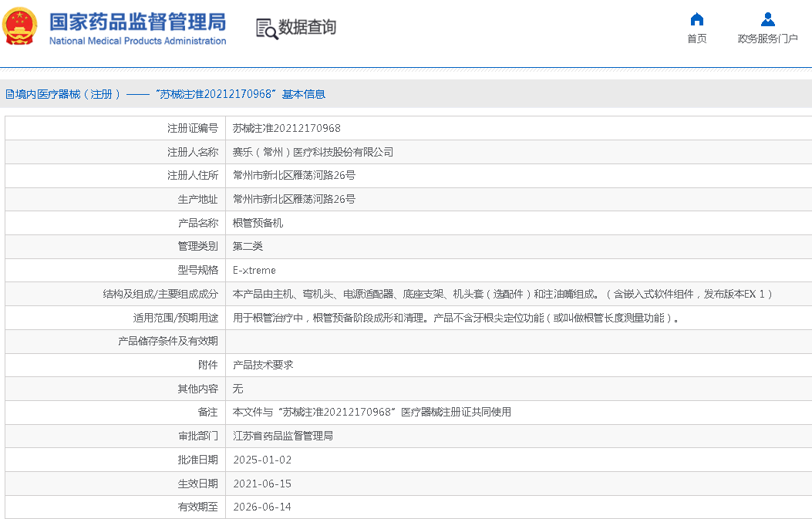
Task: Click the product name 根管预备机
Action: pyautogui.click(x=258, y=223)
